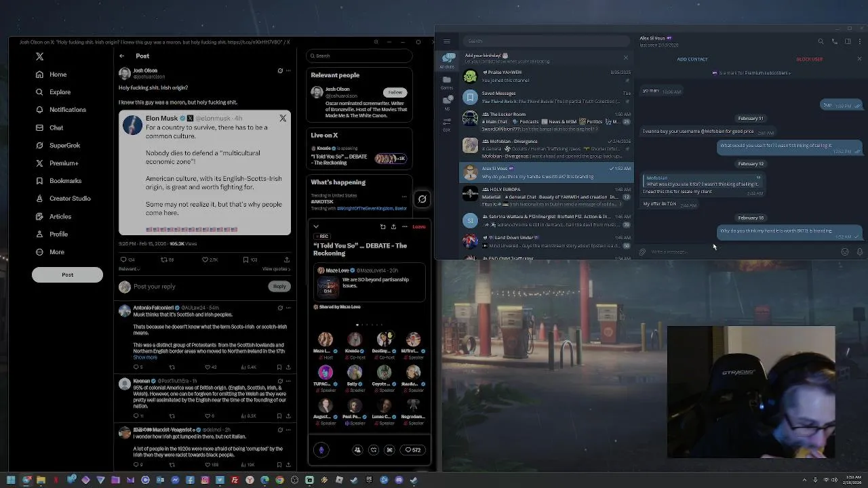Expand the 'Relevant' replies sort dropdown
This screenshot has height=488, width=868.
coord(129,269)
